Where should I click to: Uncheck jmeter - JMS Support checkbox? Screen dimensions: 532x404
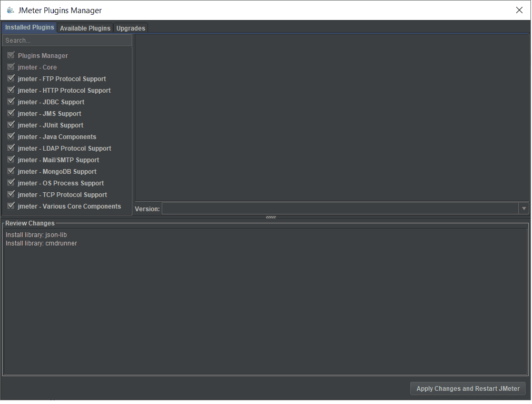coord(11,113)
